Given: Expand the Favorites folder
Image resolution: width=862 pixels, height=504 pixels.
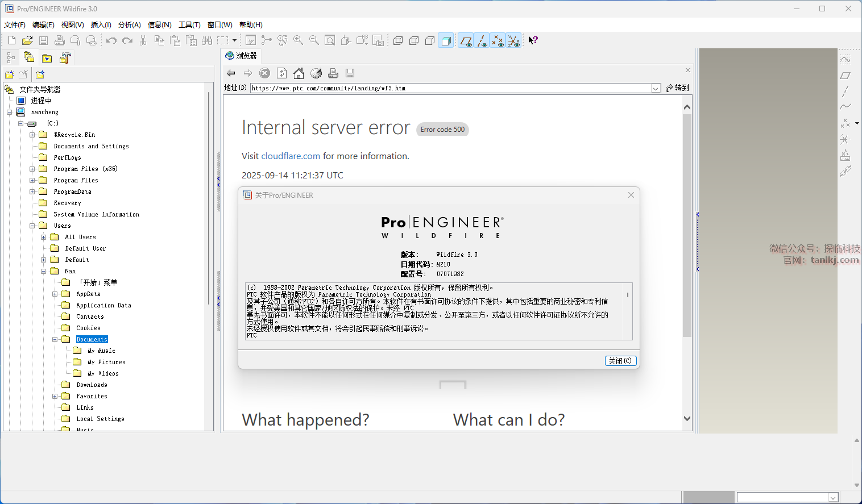Looking at the screenshot, I should (55, 396).
